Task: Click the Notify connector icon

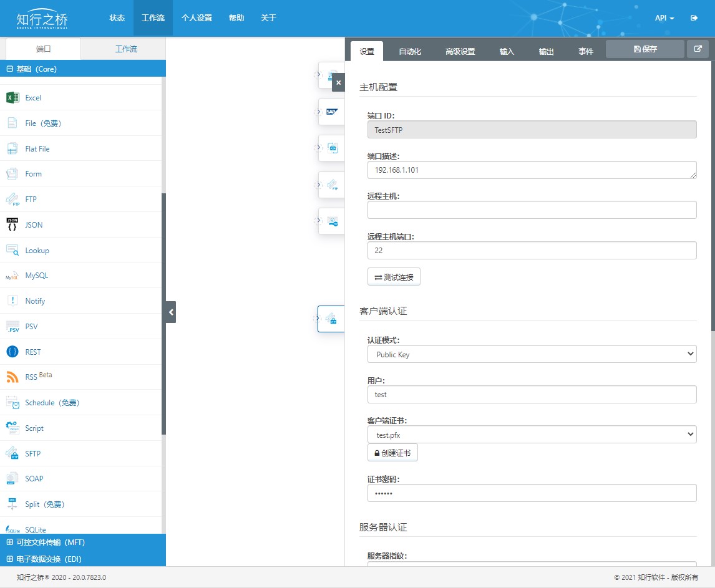Action: 12,301
